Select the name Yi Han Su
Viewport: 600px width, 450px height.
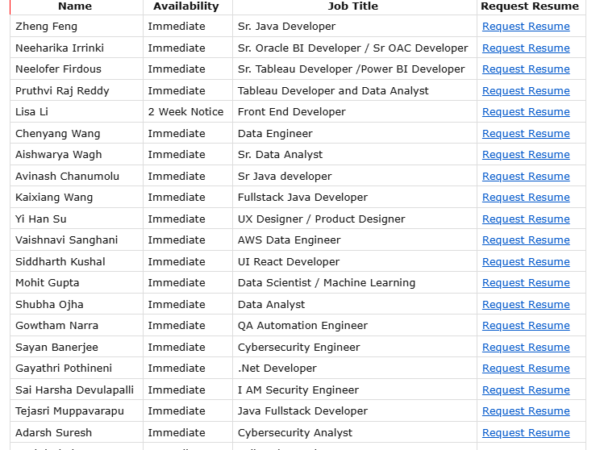tap(41, 219)
